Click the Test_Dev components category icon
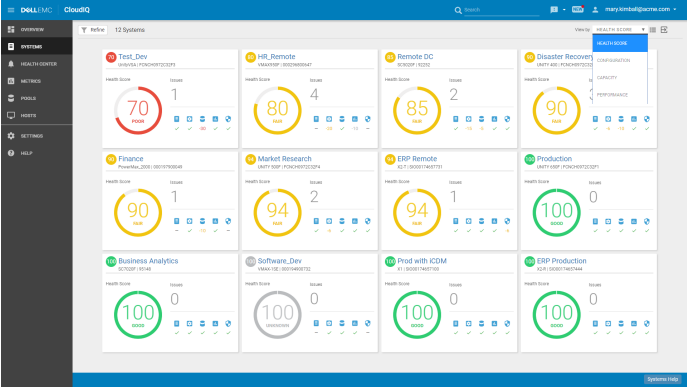Image resolution: width=687 pixels, height=387 pixels. [177, 119]
